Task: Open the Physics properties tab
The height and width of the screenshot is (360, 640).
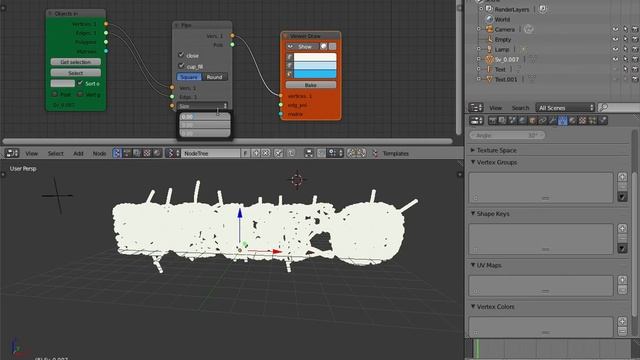Action: (x=602, y=120)
